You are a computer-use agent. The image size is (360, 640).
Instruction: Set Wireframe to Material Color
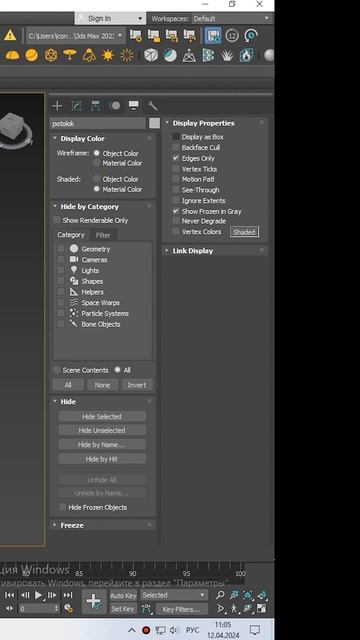[97, 163]
